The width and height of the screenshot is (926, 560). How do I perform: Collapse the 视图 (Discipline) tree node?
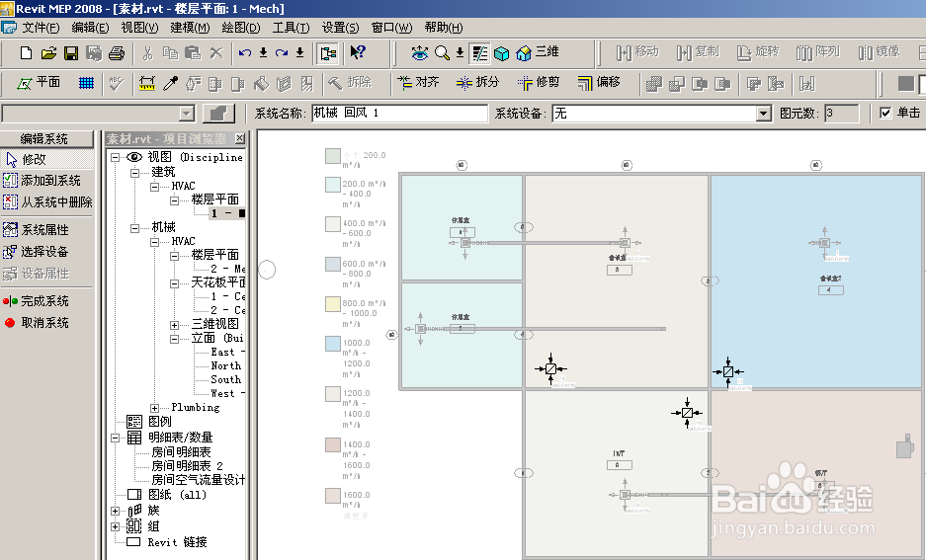coord(116,157)
